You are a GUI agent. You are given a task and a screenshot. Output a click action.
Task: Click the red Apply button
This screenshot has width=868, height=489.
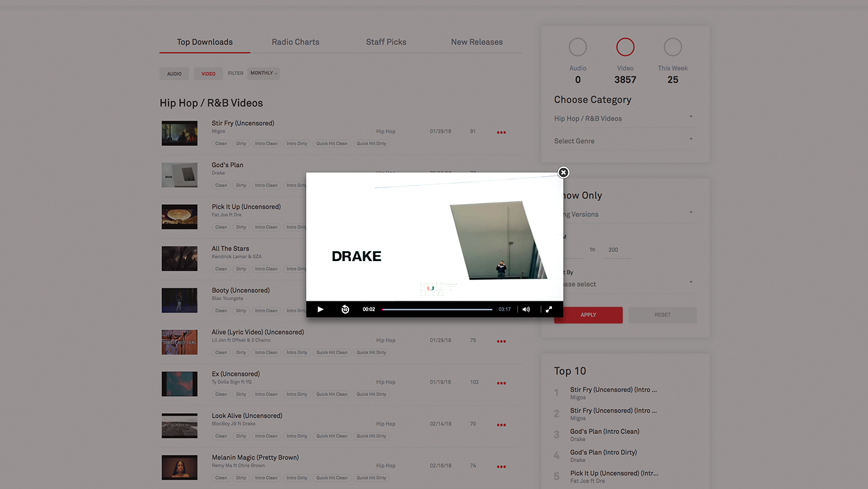588,315
